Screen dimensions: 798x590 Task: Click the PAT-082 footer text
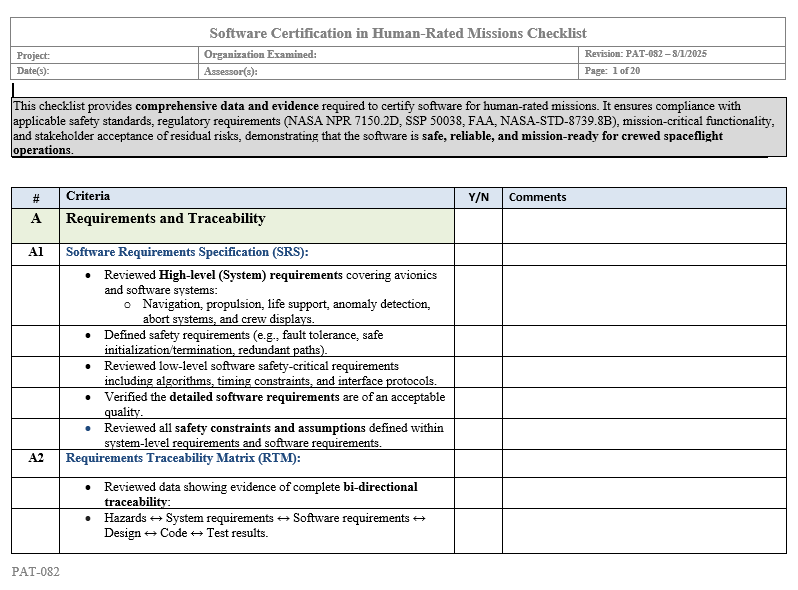coord(36,572)
